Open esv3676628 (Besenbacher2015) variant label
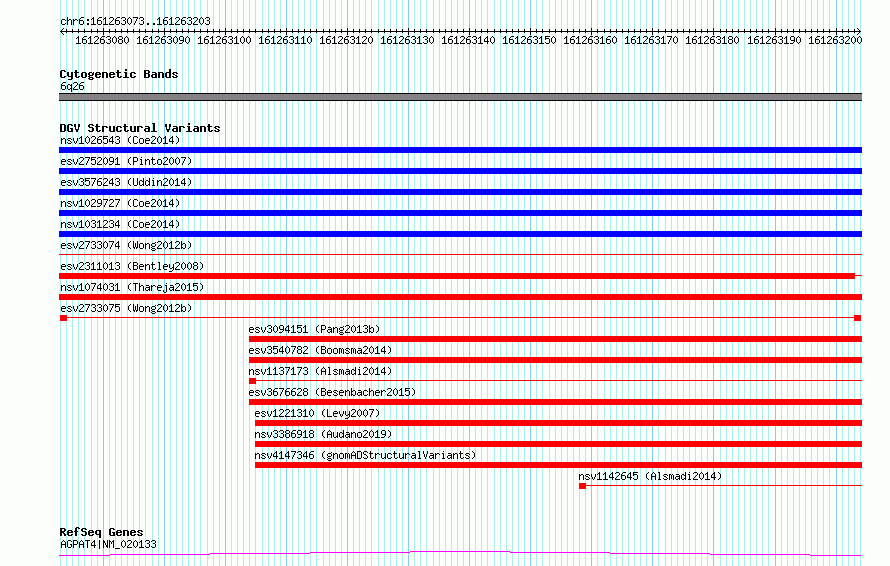The height and width of the screenshot is (566, 890). click(332, 392)
